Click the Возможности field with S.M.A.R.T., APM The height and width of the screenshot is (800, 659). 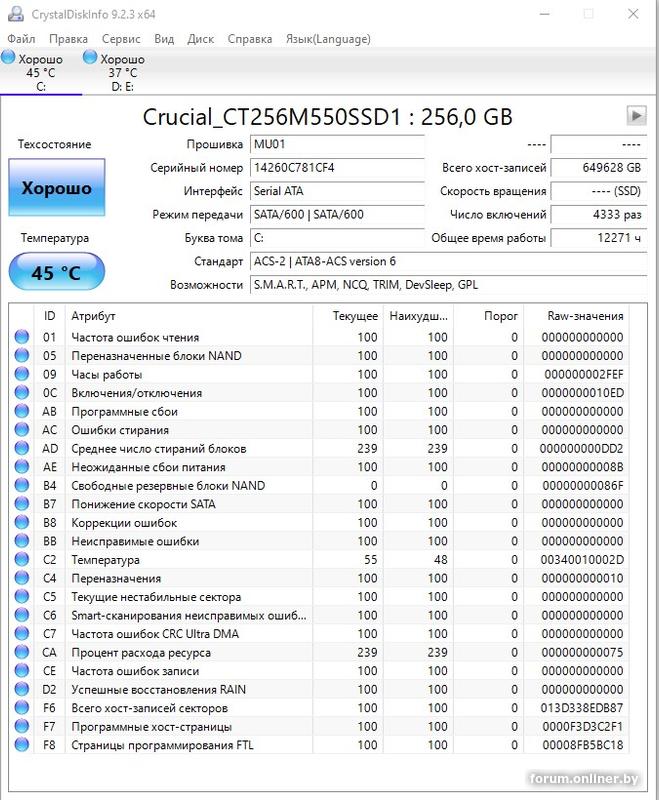(x=448, y=285)
